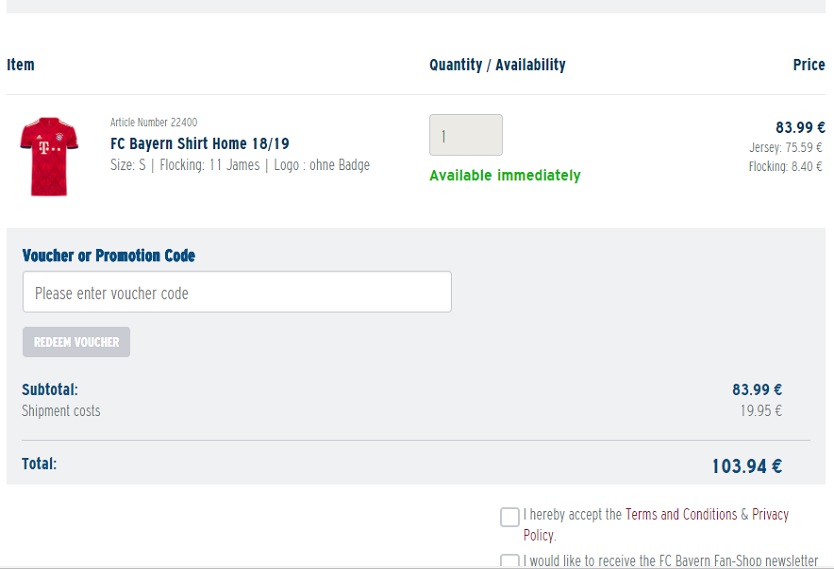Open the Terms and Conditions link
Image resolution: width=834 pixels, height=569 pixels.
click(x=681, y=514)
